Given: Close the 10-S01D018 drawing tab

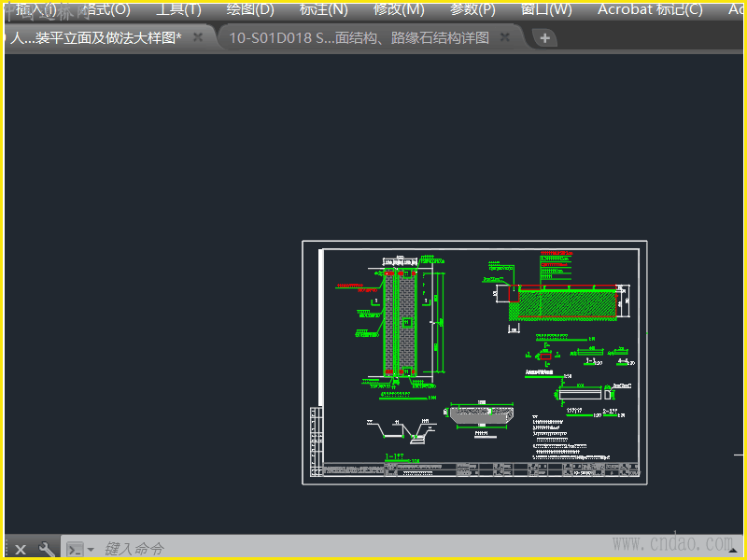Looking at the screenshot, I should (x=505, y=37).
